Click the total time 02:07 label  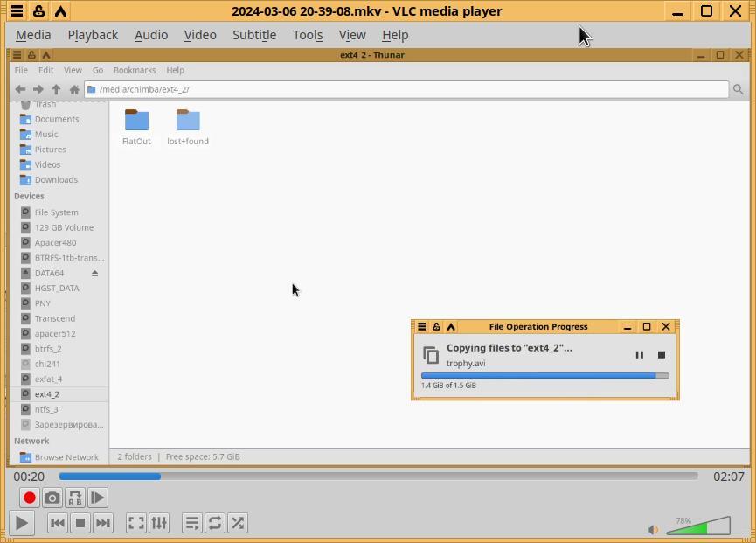tap(729, 477)
